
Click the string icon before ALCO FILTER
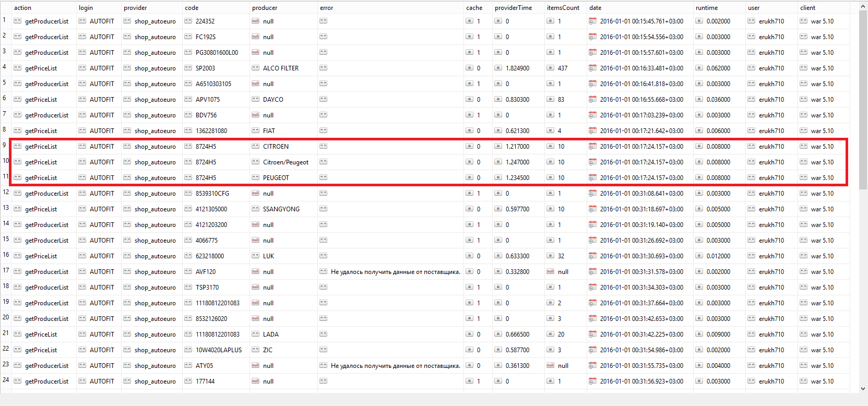[255, 68]
